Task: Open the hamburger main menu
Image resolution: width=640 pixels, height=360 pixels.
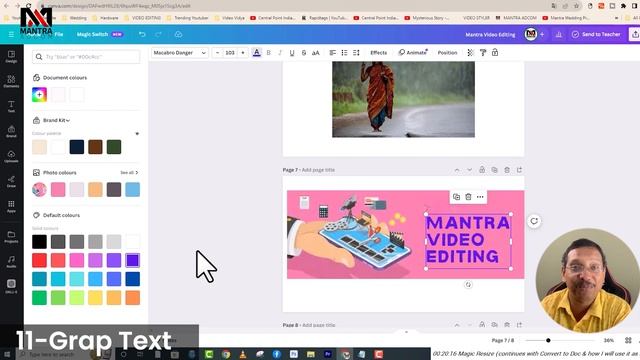Action: (x=11, y=35)
